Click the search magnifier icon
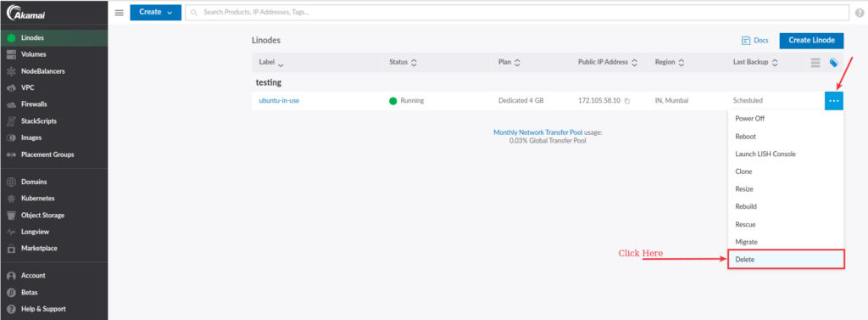Viewport: 868px width, 320px height. coord(194,12)
